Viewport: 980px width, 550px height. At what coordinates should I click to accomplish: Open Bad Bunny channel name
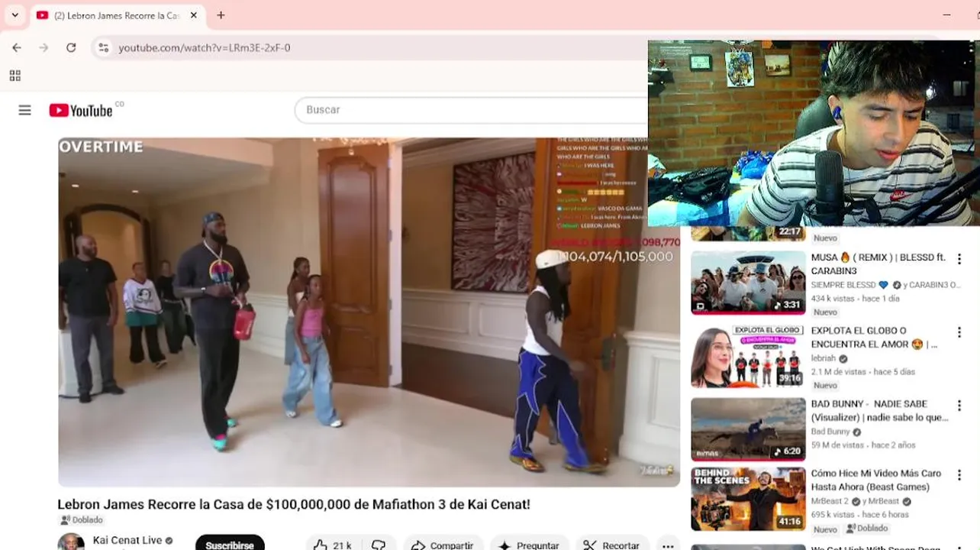point(830,432)
